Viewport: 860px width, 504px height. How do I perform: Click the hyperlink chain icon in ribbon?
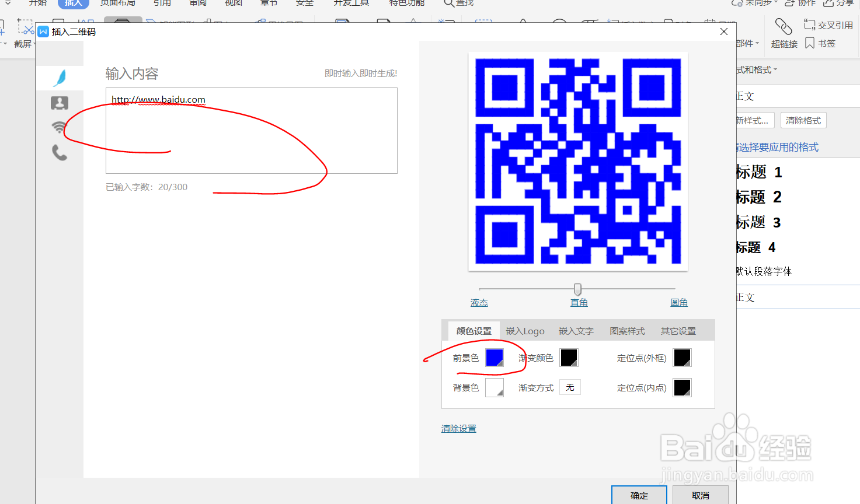coord(784,26)
